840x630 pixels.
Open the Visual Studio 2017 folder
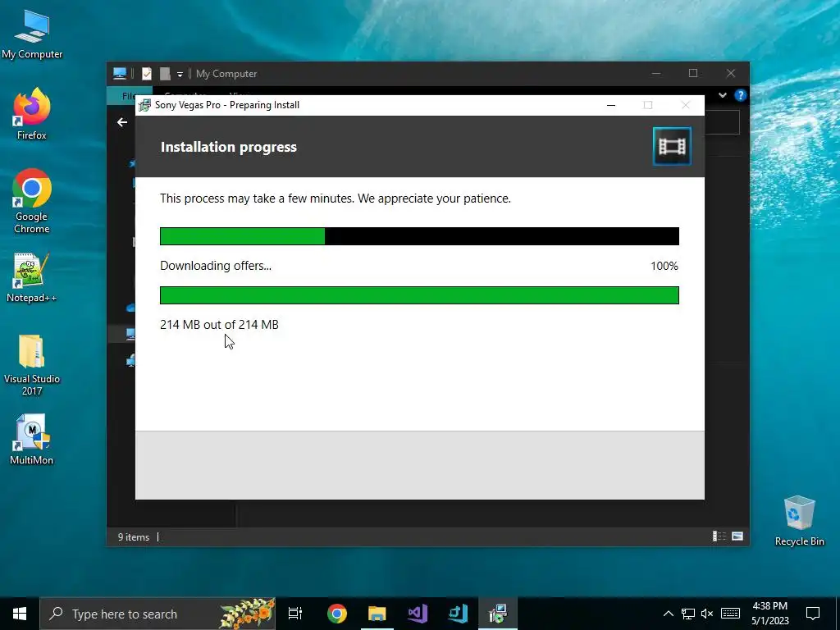(32, 365)
